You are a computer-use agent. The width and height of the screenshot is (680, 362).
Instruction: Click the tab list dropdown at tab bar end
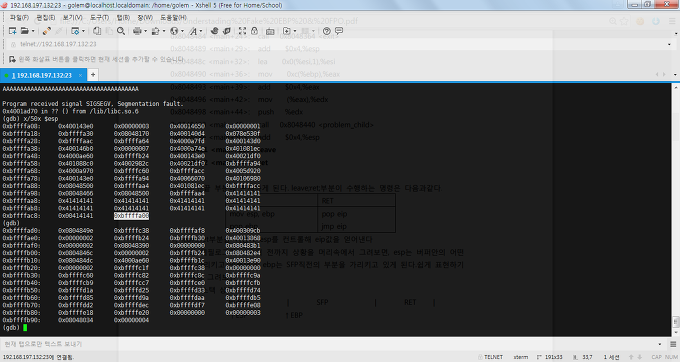click(675, 75)
